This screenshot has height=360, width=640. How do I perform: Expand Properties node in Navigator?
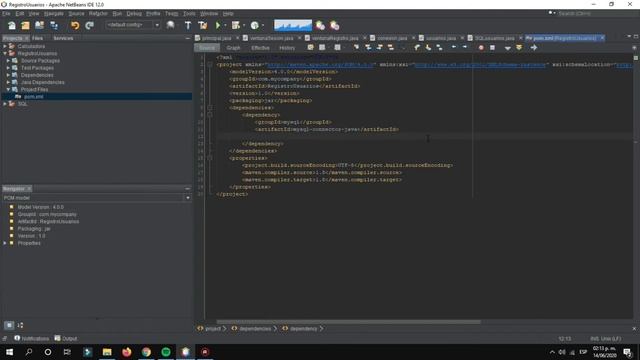click(5, 243)
